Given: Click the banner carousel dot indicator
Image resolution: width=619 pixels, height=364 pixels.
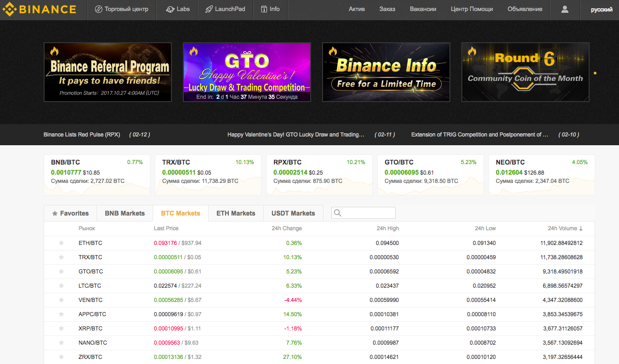Looking at the screenshot, I should [x=595, y=73].
